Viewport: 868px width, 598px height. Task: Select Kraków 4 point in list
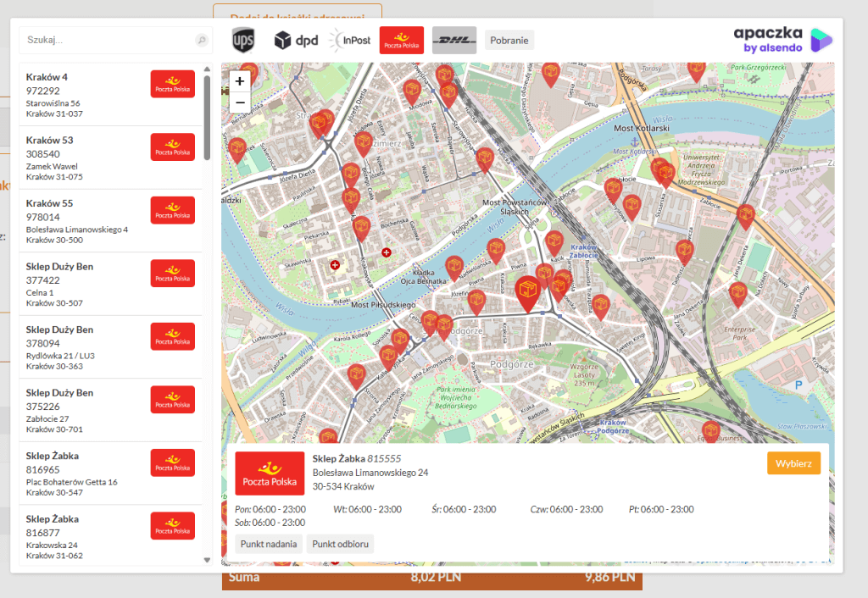coord(110,95)
